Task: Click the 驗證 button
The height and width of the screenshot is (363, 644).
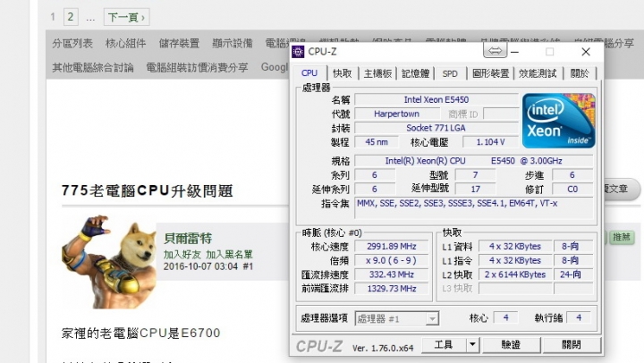Action: (x=511, y=345)
